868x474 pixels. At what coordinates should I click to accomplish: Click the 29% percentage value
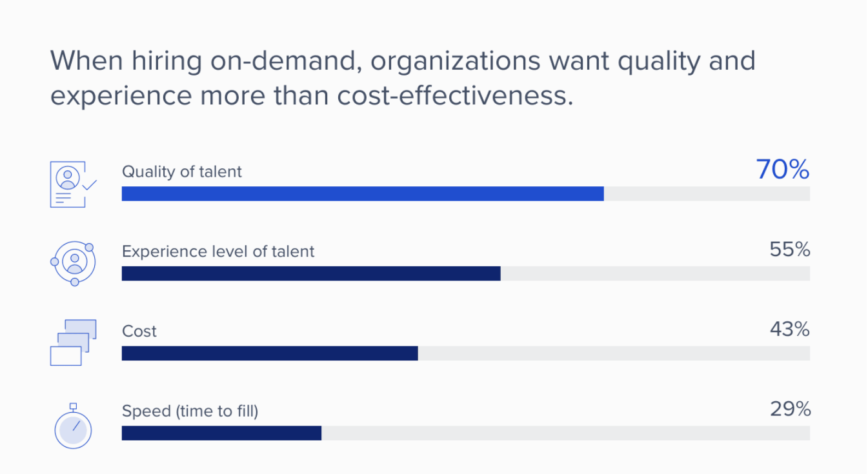point(790,410)
